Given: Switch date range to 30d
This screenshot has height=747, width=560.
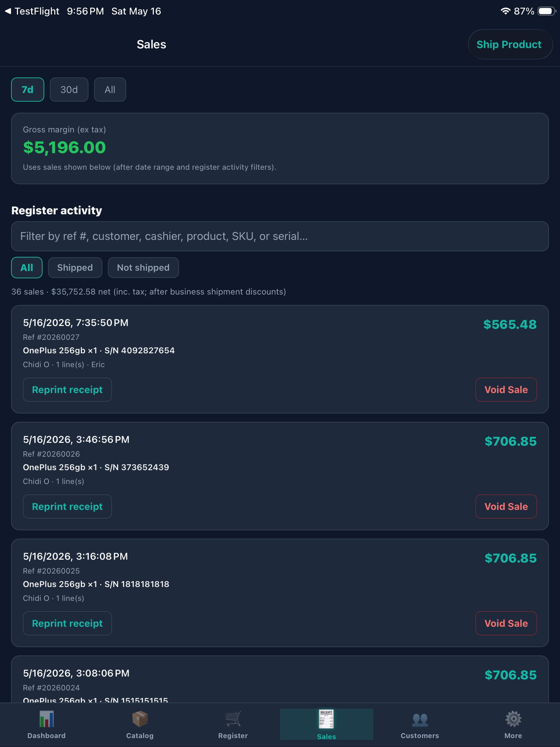Looking at the screenshot, I should point(69,89).
